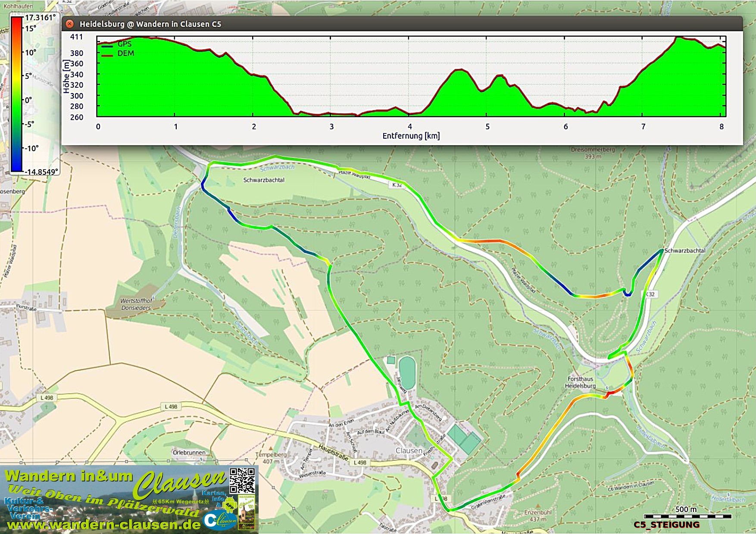Screen dimensions: 756x534
Task: Click the 'Schwarzbachtal' label in the valley meadow
Action: (x=264, y=180)
